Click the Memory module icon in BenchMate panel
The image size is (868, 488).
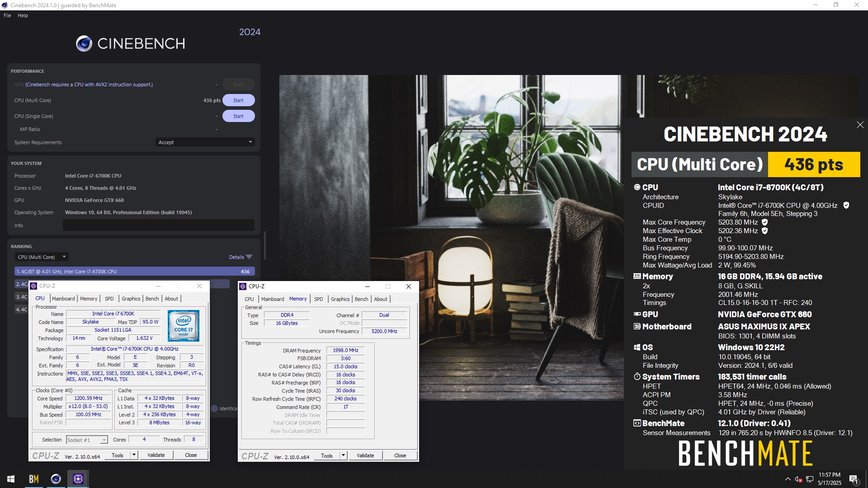coord(637,276)
